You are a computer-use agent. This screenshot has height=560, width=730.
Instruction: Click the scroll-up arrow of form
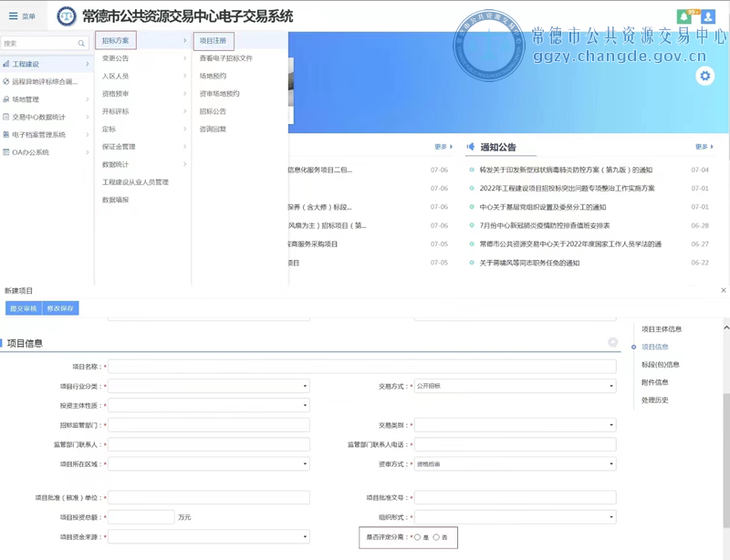point(726,327)
